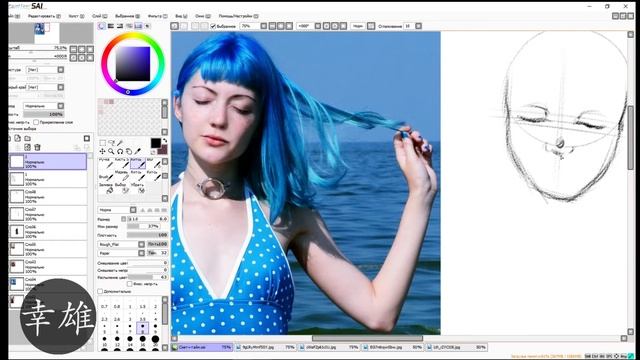
Task: Expand the Дополнительно brush settings checkbox
Action: click(x=100, y=291)
